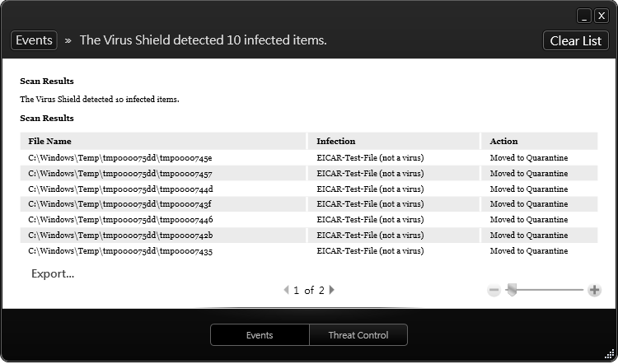Click the zoom out minus icon

(x=494, y=290)
